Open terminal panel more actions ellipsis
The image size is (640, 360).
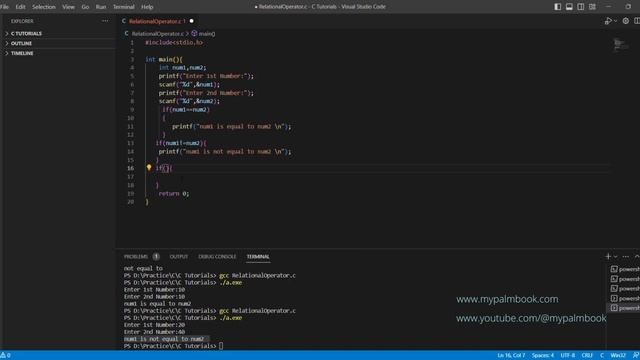[626, 256]
